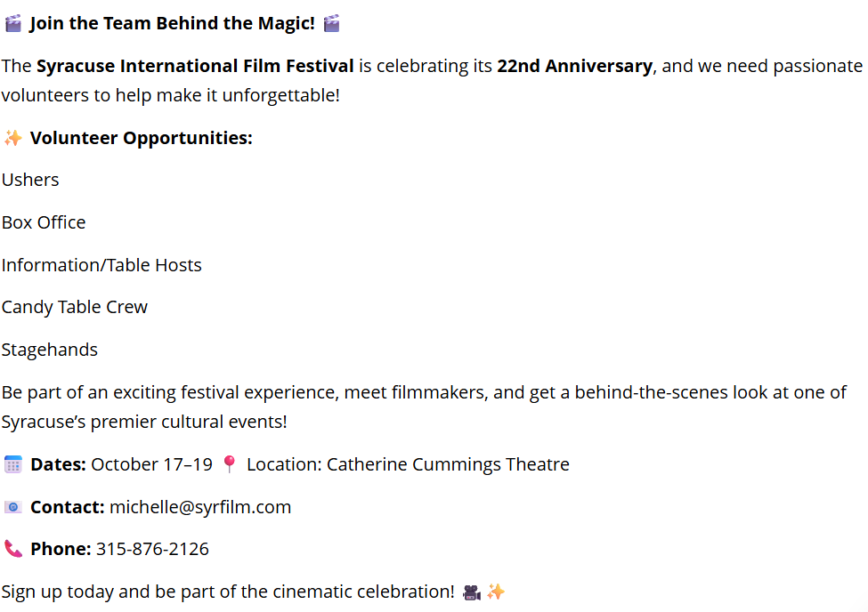Click the telephone receiver emoji beside Phone
Screen dimensions: 868x612
(x=12, y=549)
